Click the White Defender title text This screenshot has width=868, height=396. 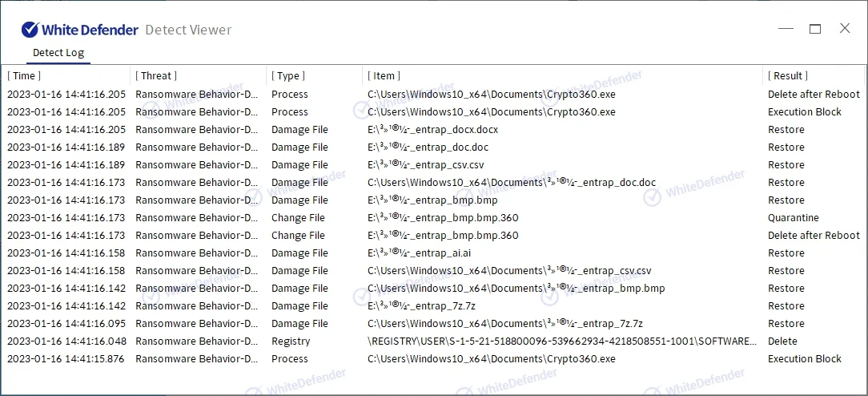89,30
